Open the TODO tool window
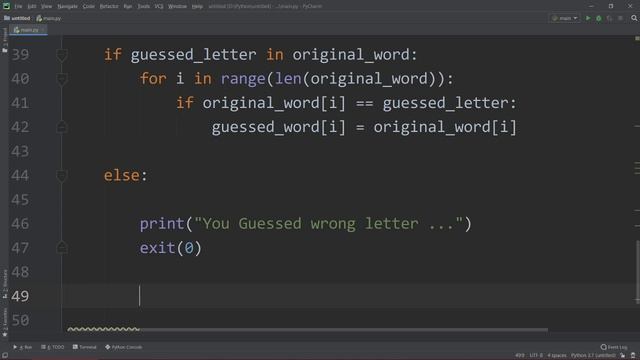640x360 pixels. tap(53, 347)
